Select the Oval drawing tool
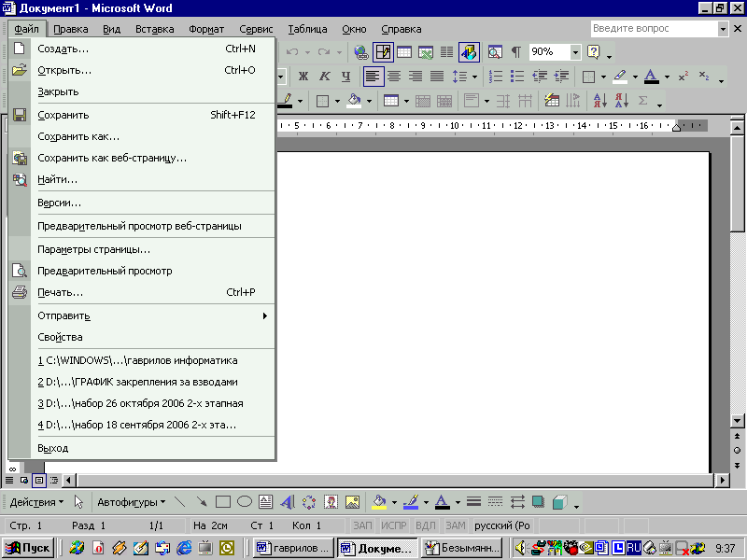Viewport: 747px width, 560px height. pos(245,502)
